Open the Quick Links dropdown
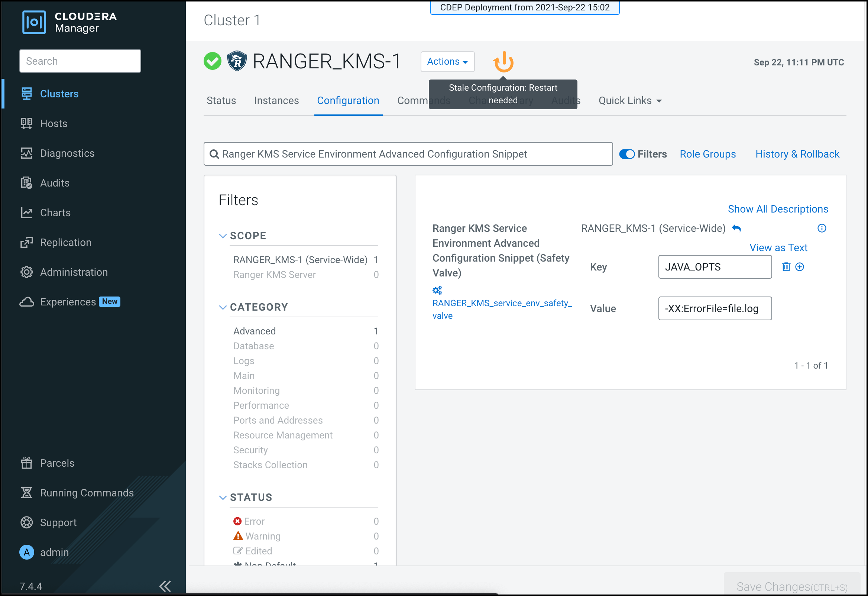The image size is (868, 596). 630,100
